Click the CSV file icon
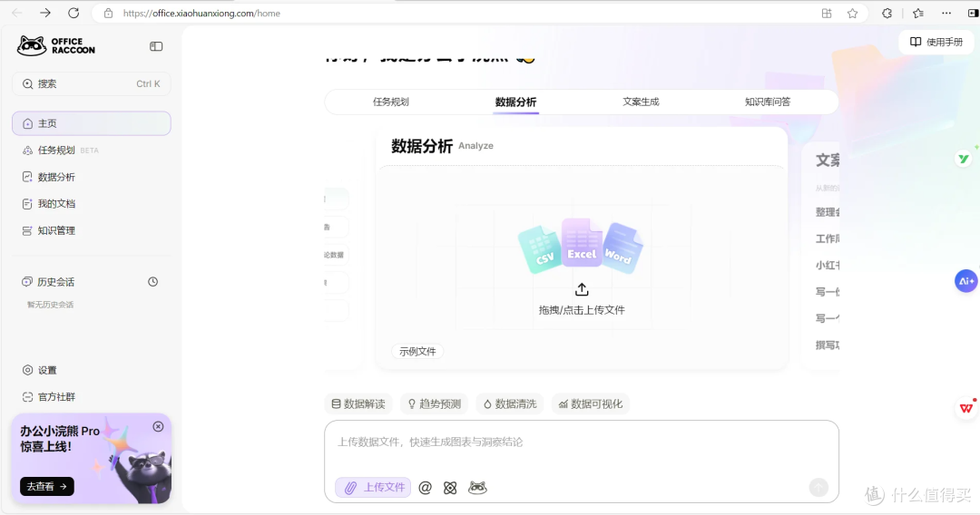 coord(539,249)
